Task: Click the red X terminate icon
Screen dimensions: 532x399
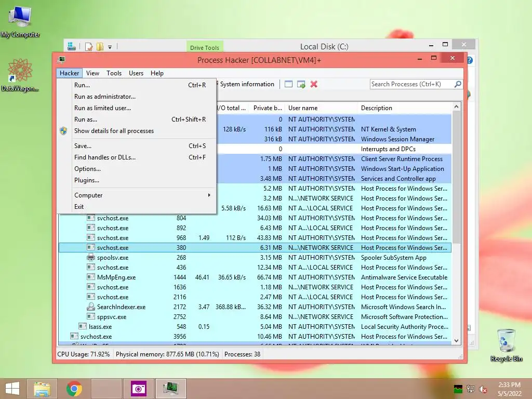Action: click(314, 84)
